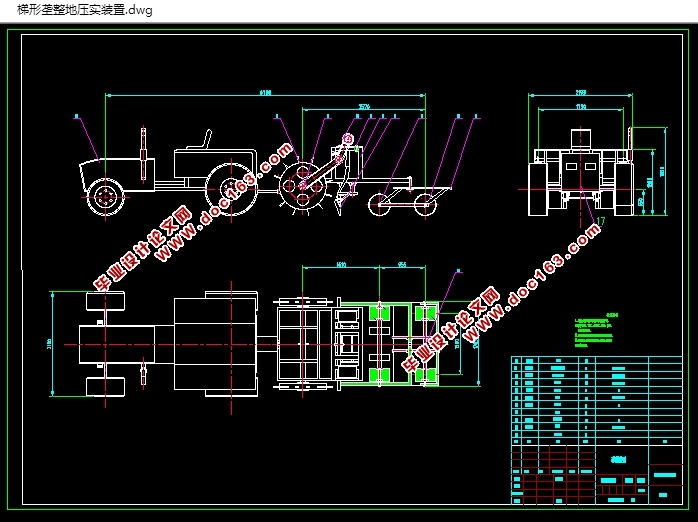Viewport: 698px width, 522px height.
Task: Click the red title block grid
Action: [x=553, y=474]
